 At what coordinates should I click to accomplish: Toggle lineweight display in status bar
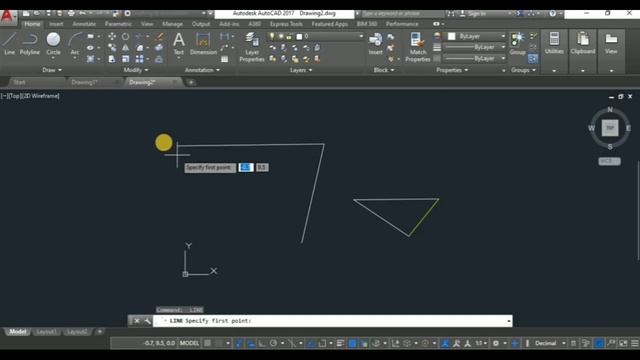point(340,343)
